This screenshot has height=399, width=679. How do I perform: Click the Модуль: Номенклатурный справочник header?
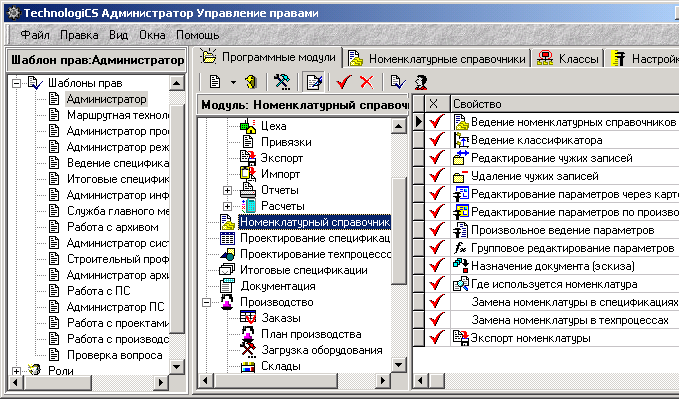pos(303,105)
